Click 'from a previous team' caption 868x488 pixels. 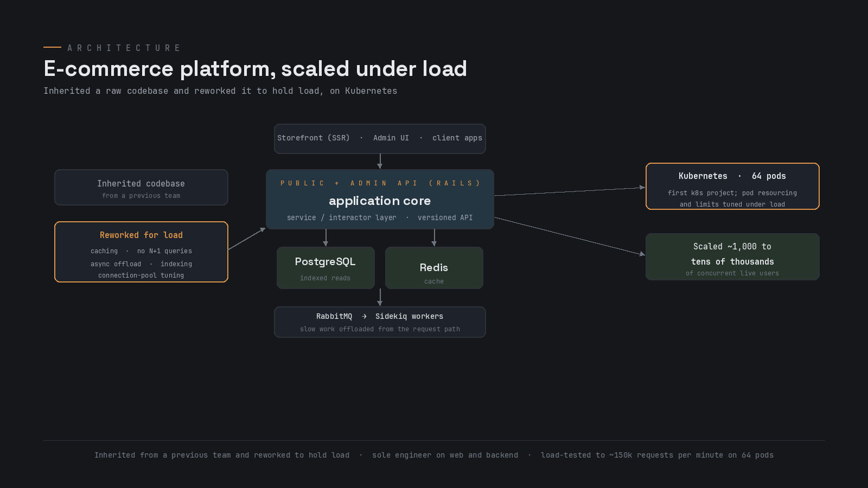tap(141, 196)
